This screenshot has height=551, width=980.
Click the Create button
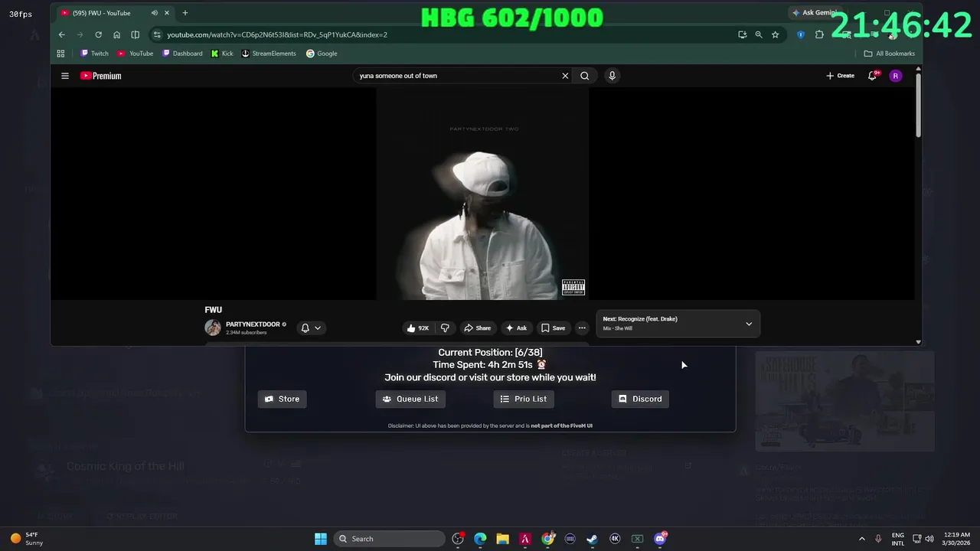click(841, 76)
